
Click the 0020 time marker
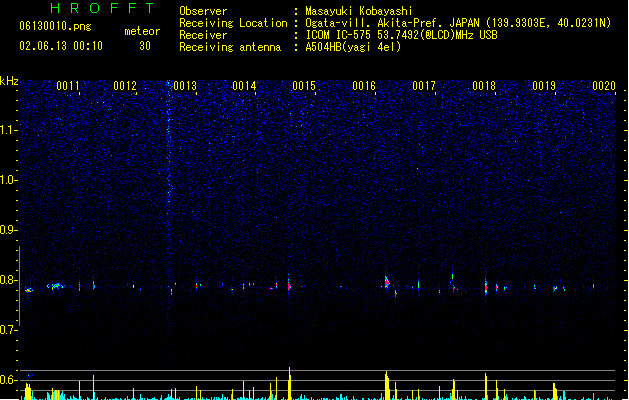point(604,86)
